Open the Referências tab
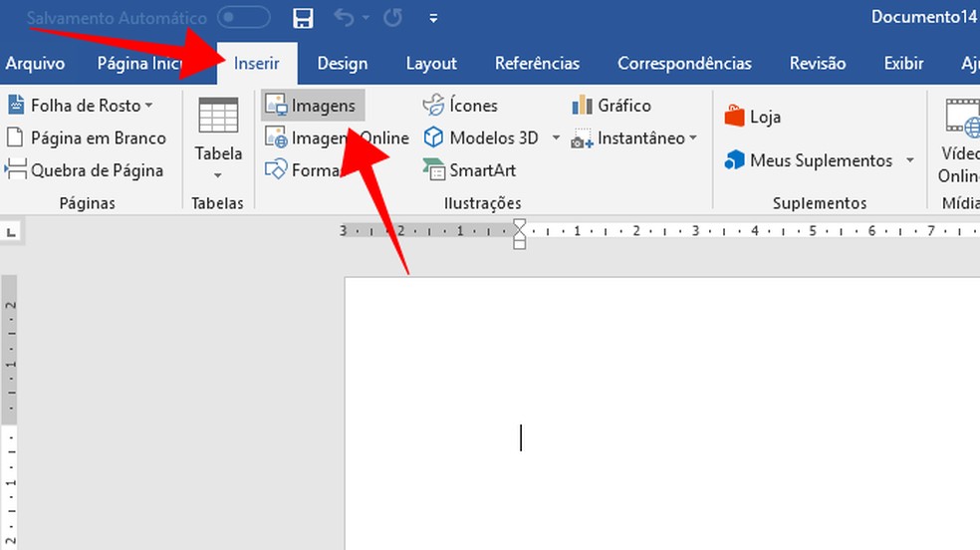 click(x=537, y=63)
